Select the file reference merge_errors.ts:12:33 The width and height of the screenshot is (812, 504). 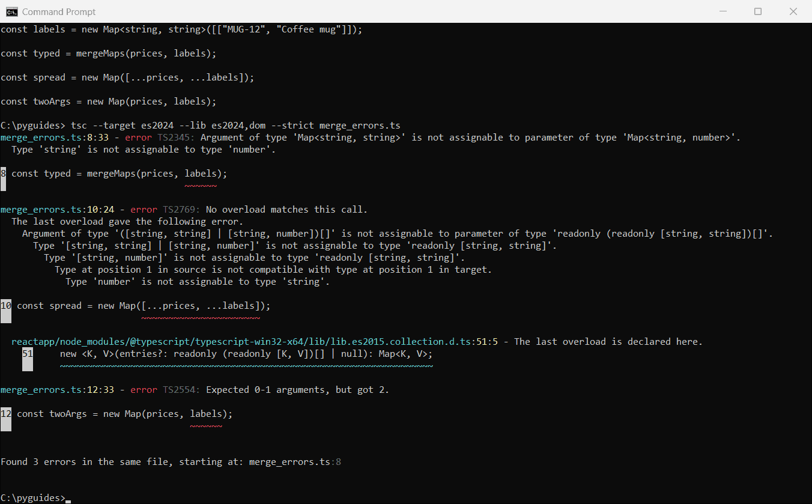(x=58, y=390)
